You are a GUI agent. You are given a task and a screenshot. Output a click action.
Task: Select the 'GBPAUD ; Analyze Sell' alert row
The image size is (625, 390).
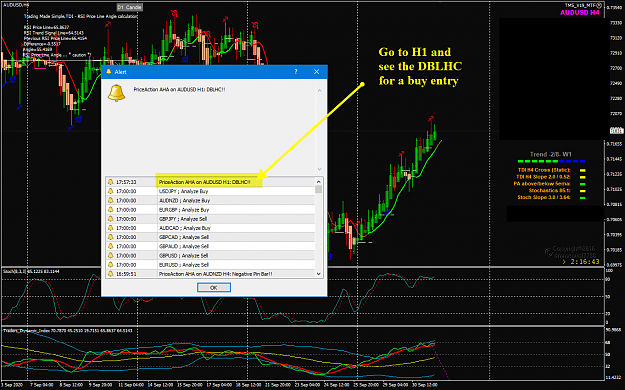[x=210, y=246]
